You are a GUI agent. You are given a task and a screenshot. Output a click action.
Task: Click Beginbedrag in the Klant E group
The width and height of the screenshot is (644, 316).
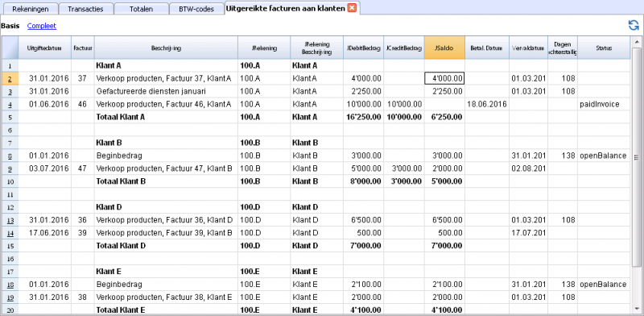(119, 284)
